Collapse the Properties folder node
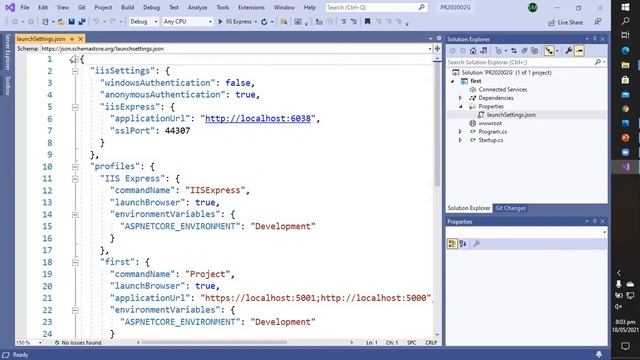The width and height of the screenshot is (640, 360). point(460,106)
